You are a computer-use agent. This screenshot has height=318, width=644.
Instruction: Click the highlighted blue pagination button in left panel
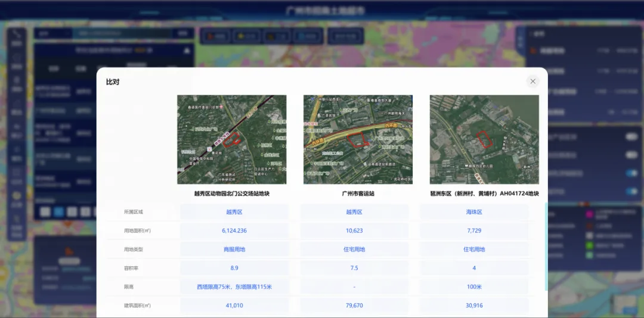point(58,211)
